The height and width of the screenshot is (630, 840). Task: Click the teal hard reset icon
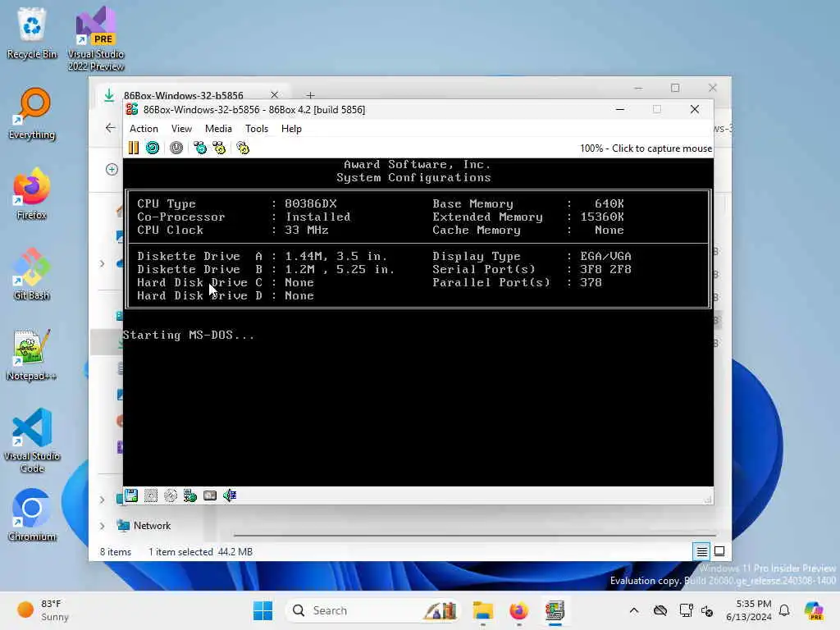click(x=153, y=148)
